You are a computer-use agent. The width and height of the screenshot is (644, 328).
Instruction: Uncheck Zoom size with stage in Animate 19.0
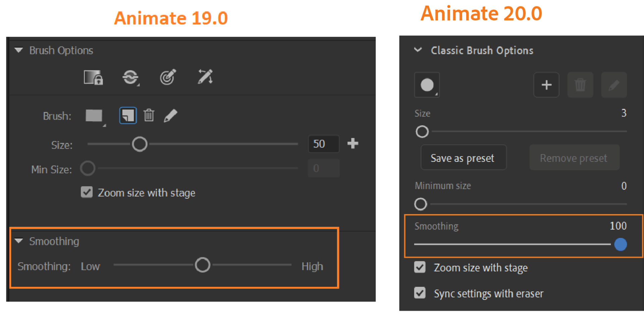(x=87, y=192)
